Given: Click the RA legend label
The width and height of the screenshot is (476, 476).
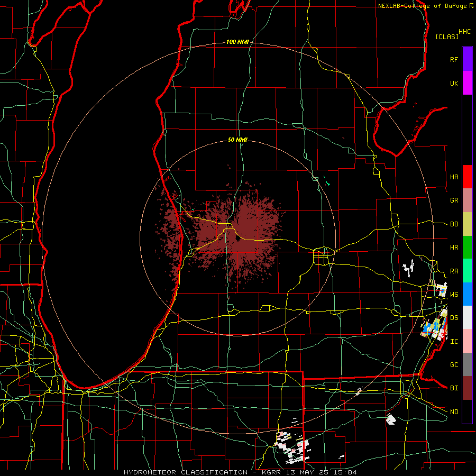Looking at the screenshot, I should click(454, 271).
